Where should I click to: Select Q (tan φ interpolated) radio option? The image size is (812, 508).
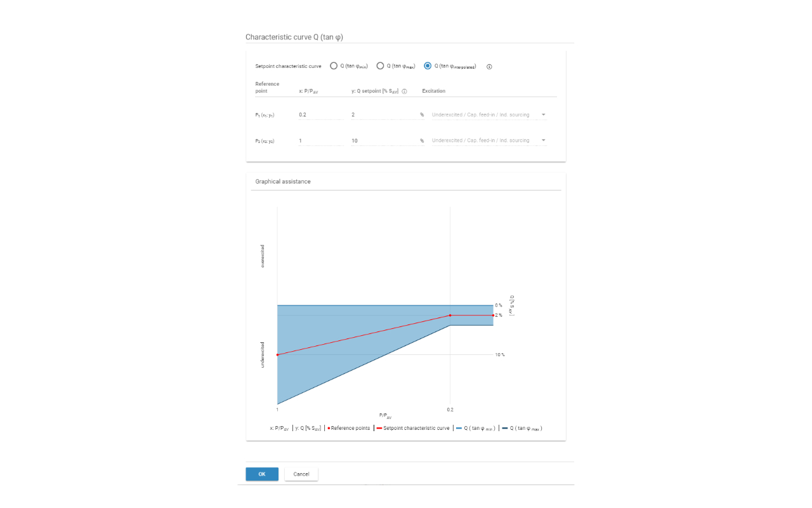428,66
